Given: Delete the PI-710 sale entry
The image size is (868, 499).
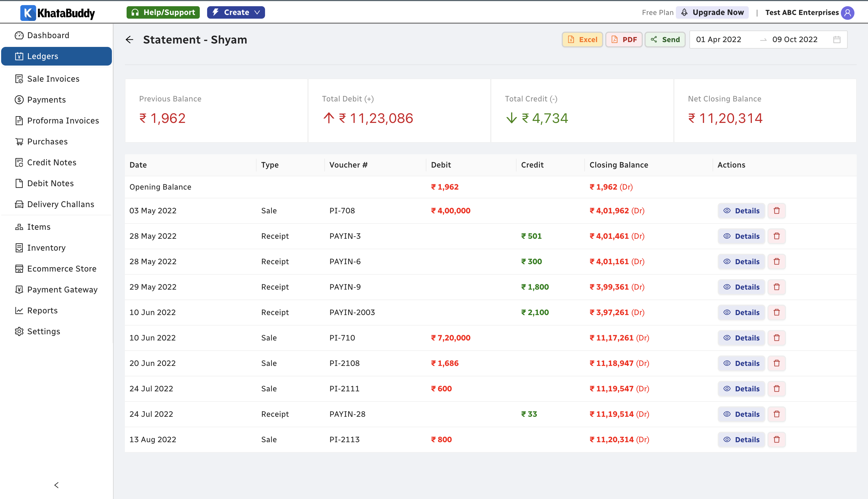Looking at the screenshot, I should 776,338.
